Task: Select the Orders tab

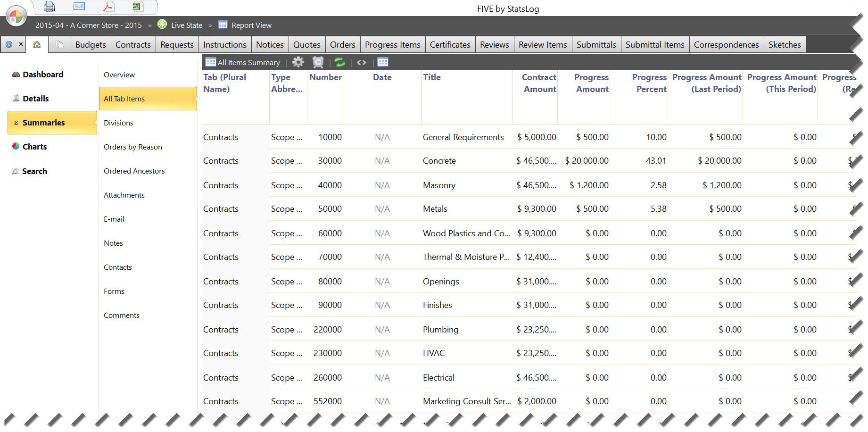Action: pos(343,45)
